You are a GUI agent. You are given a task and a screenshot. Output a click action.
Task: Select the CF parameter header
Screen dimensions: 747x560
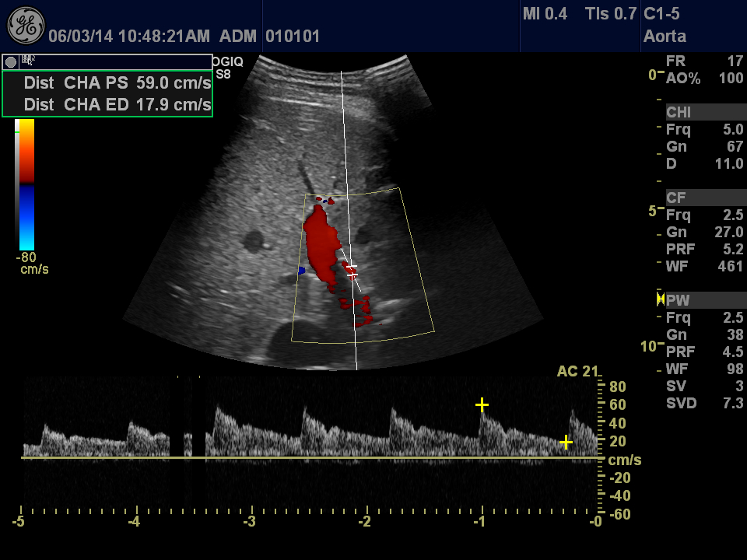[x=676, y=198]
